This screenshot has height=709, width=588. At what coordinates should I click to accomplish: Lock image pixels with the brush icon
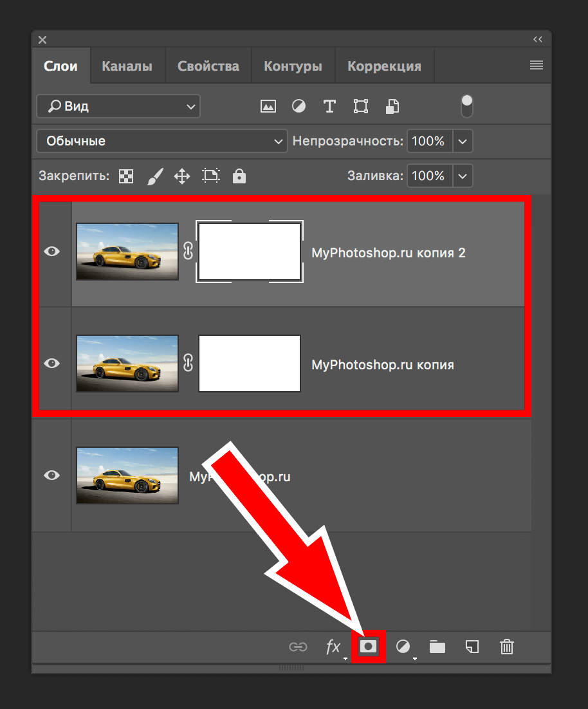coord(155,176)
